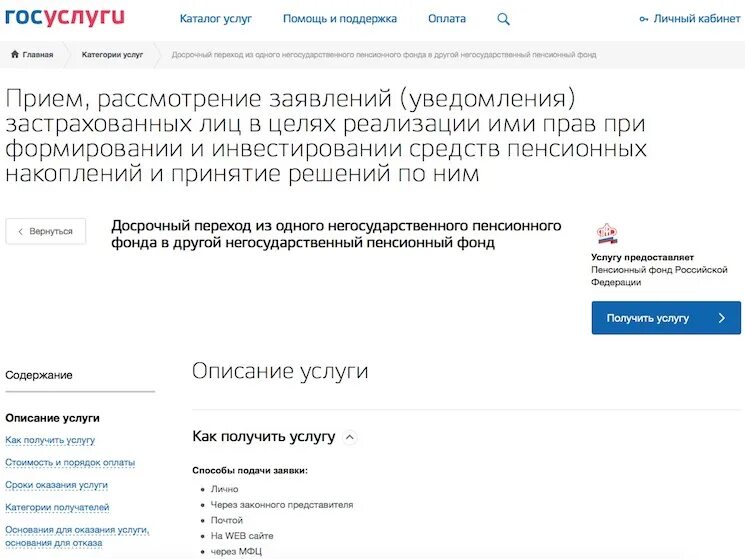Click the через МФЦ list item
The width and height of the screenshot is (745, 559).
click(x=236, y=551)
